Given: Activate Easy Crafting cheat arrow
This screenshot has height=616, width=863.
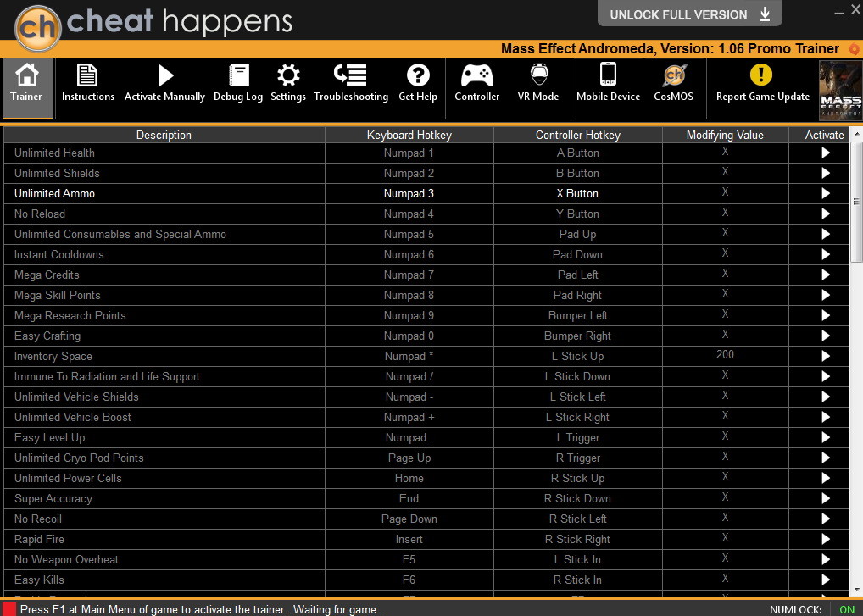Looking at the screenshot, I should coord(826,336).
